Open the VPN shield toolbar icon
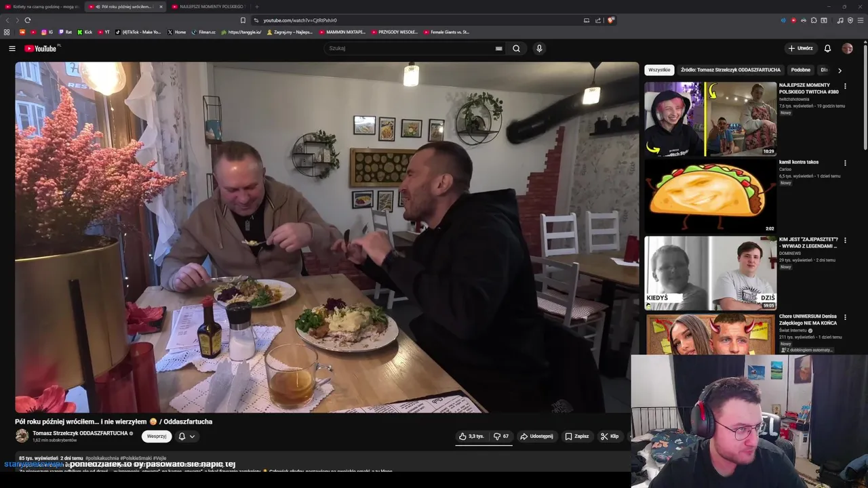This screenshot has height=488, width=868. (850, 20)
